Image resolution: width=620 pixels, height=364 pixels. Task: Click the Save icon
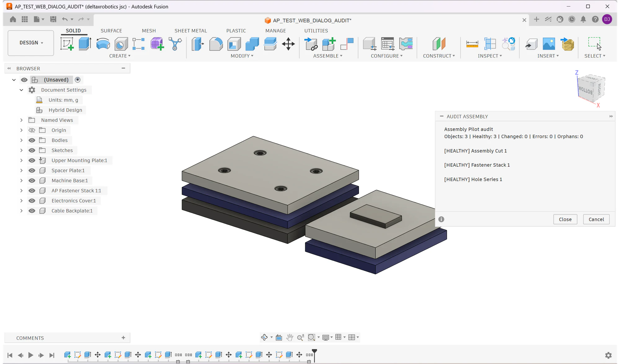click(53, 19)
